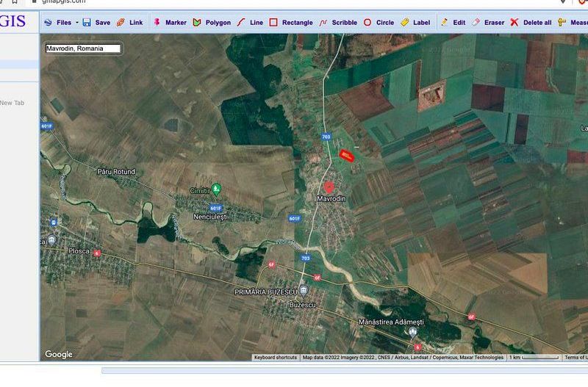
Task: Activate the Edit pencil icon
Action: (x=445, y=23)
